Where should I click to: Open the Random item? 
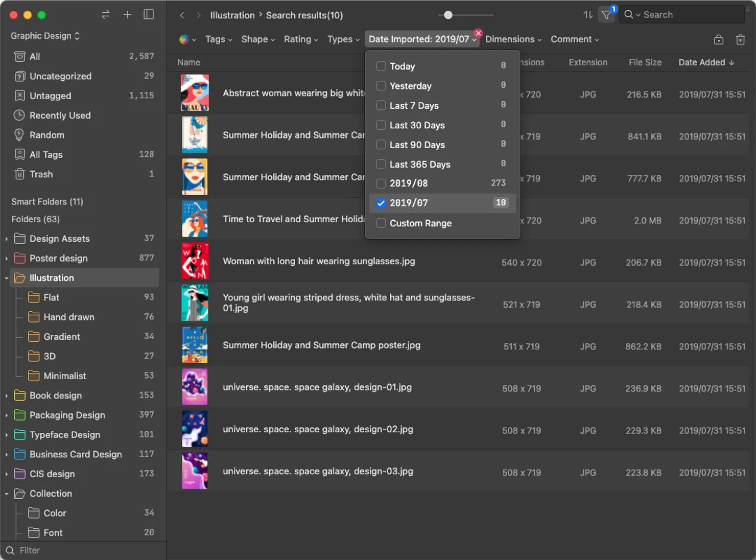[84, 135]
